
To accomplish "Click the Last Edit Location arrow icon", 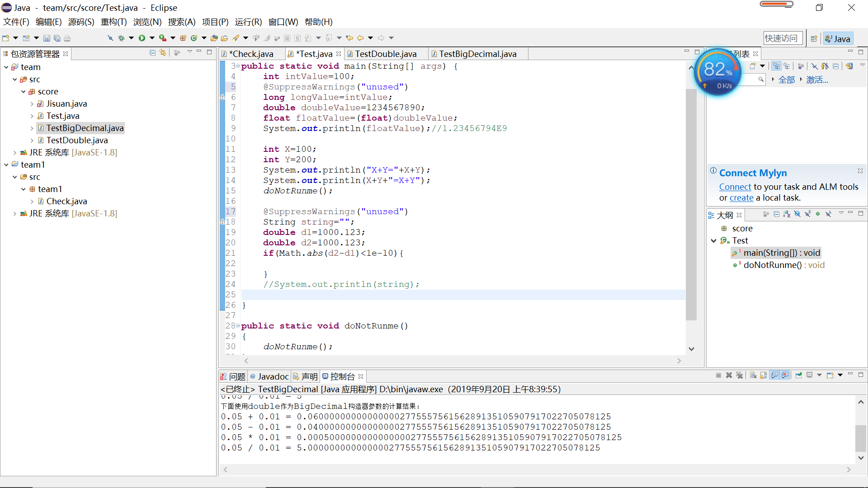I will 349,38.
